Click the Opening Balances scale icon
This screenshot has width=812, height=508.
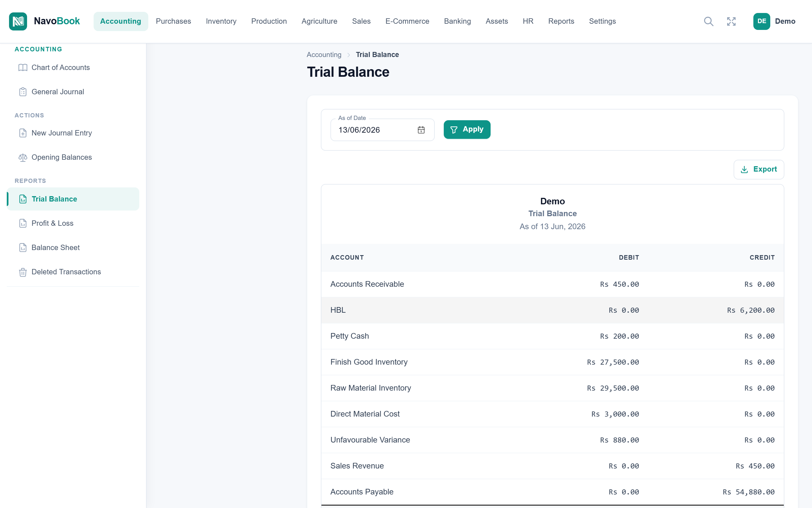(x=23, y=157)
